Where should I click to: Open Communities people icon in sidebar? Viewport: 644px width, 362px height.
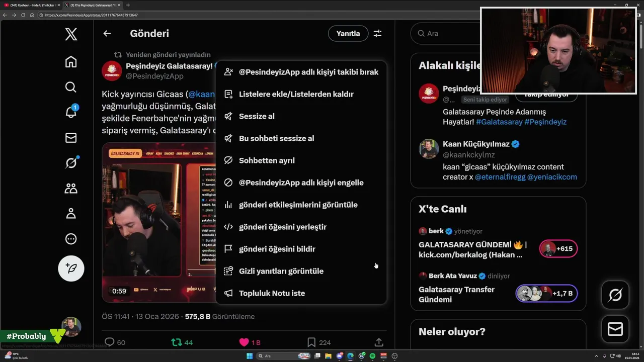71,189
